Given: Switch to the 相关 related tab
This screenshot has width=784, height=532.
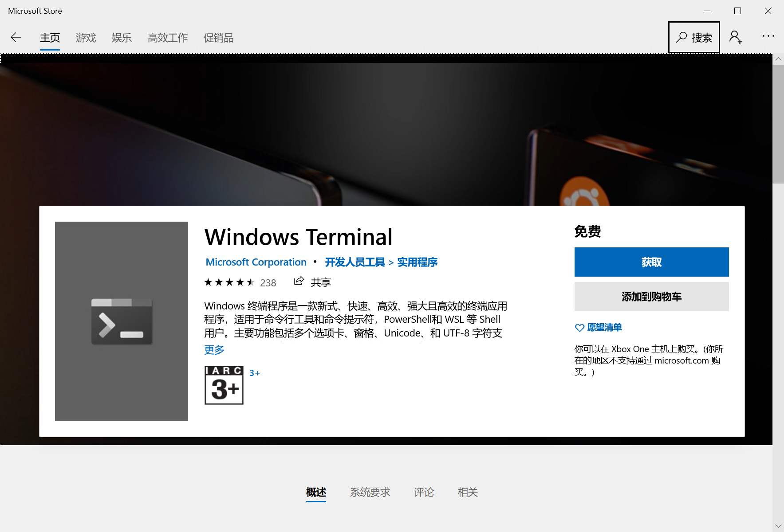Looking at the screenshot, I should [468, 492].
